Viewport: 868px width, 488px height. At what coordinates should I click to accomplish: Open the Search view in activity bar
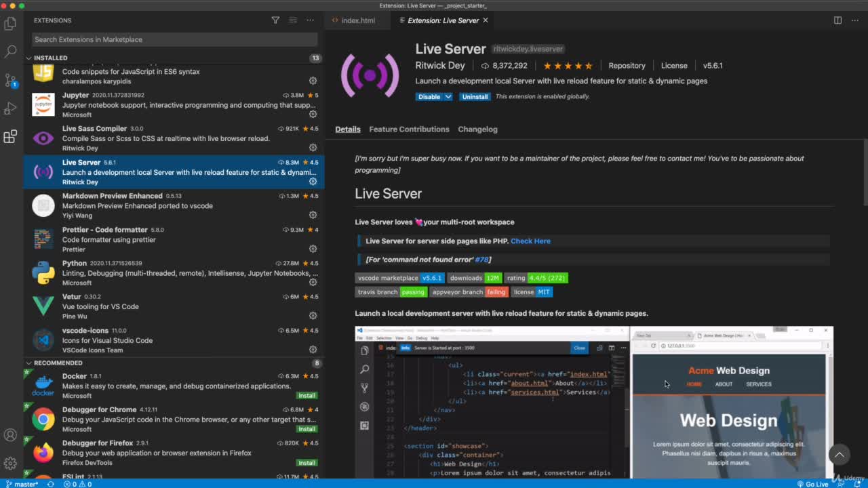10,52
